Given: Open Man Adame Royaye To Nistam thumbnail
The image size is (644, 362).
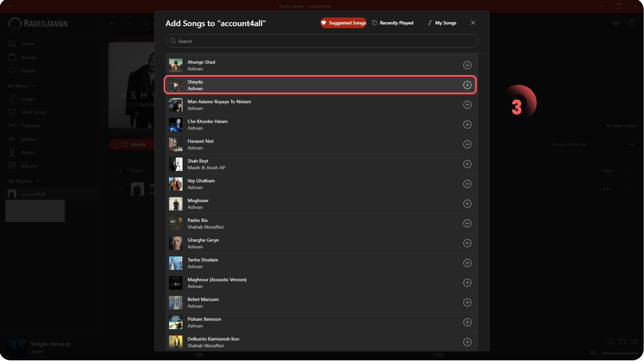Looking at the screenshot, I should [176, 105].
